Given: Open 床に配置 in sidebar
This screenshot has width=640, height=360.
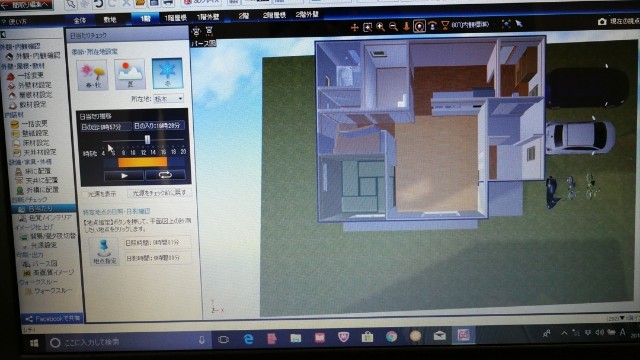Looking at the screenshot, I should pos(33,171).
